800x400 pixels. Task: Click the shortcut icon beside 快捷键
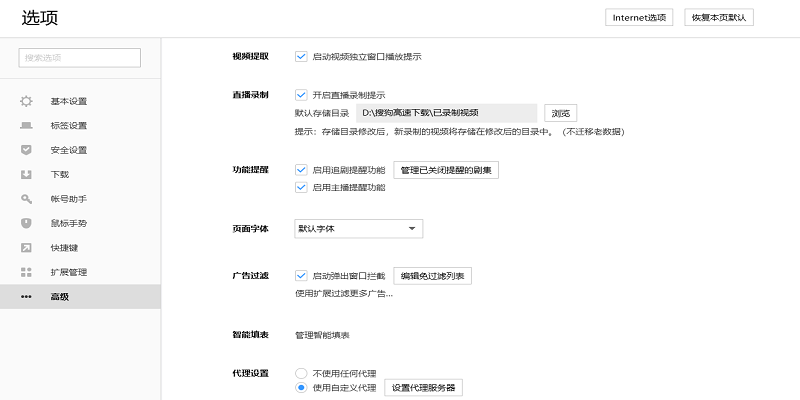tap(26, 247)
